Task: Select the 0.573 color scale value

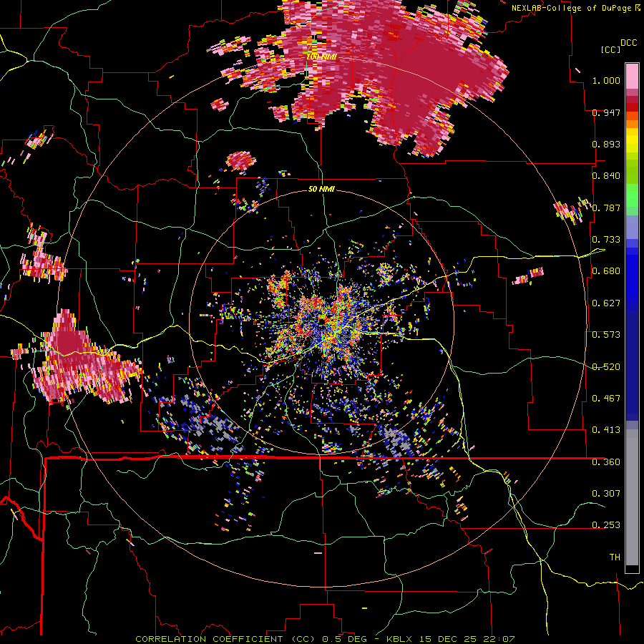Action: tap(606, 335)
